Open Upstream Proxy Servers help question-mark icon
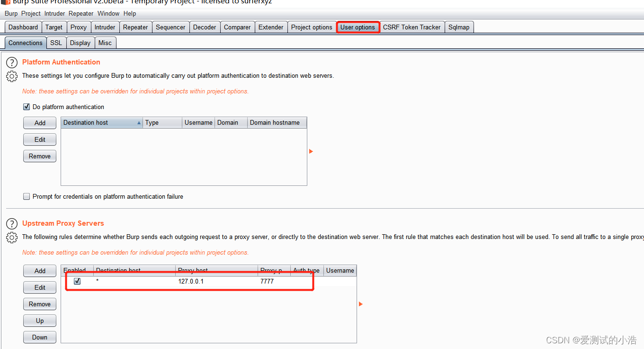Viewport: 644px width, 349px height. tap(11, 223)
